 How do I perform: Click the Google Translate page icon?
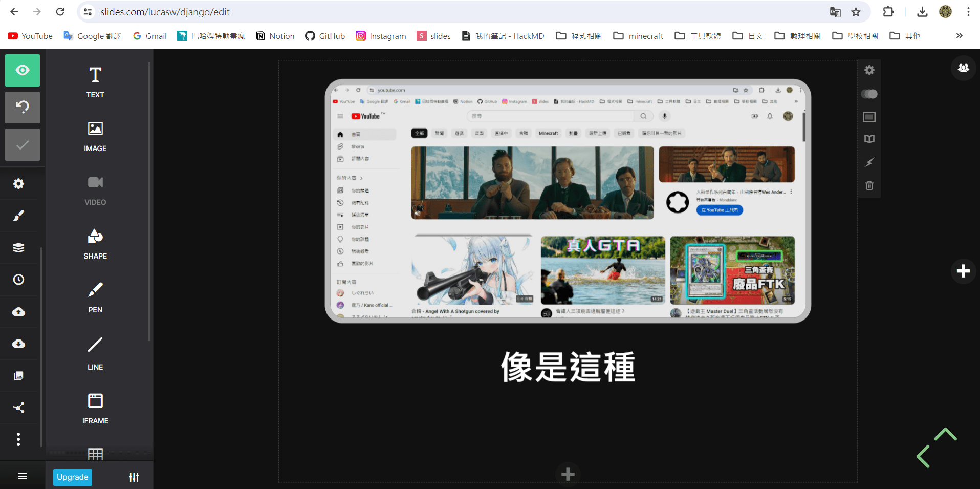pos(835,12)
